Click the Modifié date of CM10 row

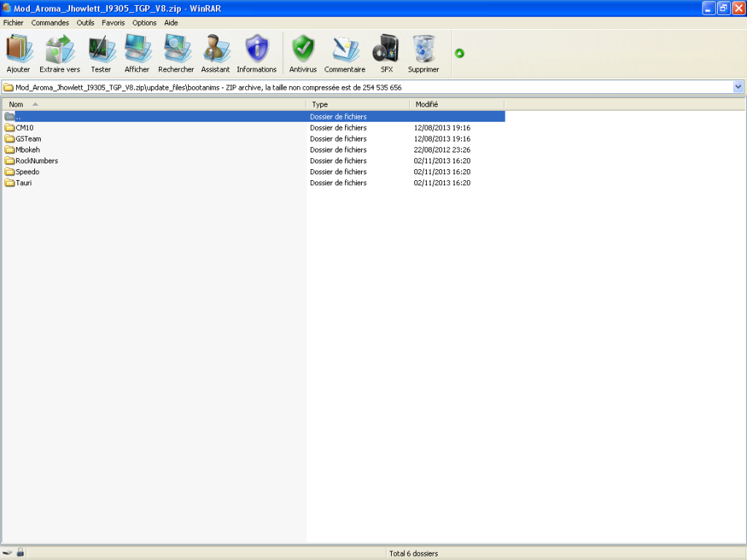pos(442,128)
